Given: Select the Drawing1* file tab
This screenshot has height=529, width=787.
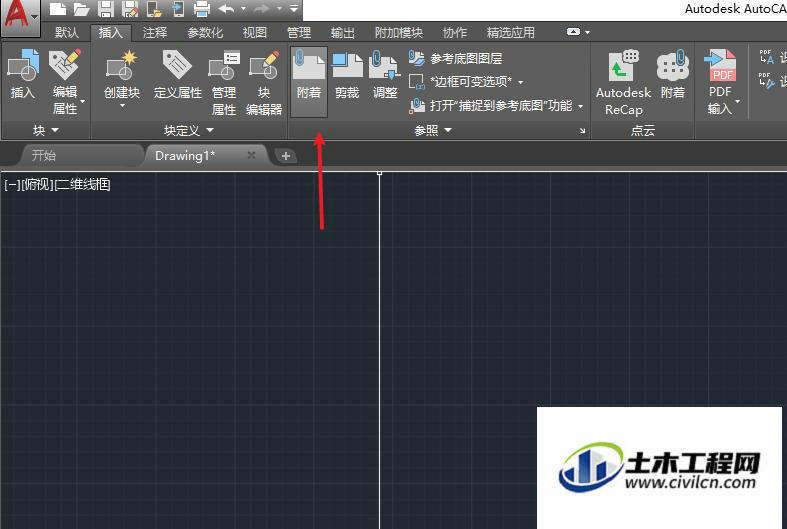Looking at the screenshot, I should click(x=185, y=156).
